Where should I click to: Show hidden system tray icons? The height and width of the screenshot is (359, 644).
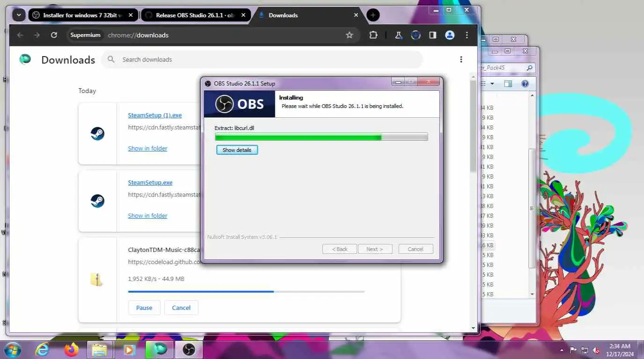(x=562, y=350)
